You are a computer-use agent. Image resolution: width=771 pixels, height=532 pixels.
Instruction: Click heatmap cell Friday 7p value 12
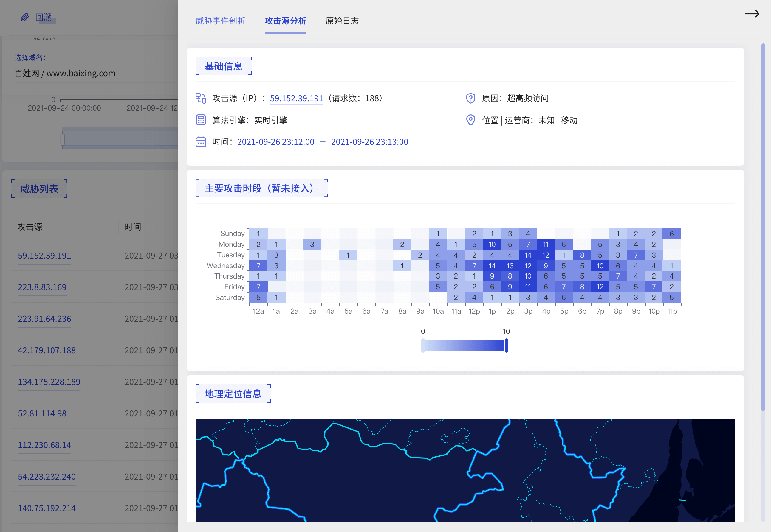click(x=600, y=287)
